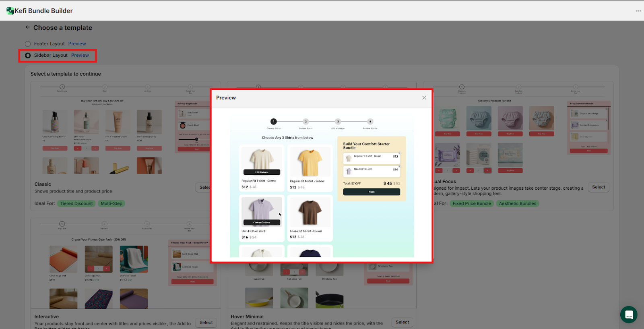Click Select for the Hover Minimal template
Image resolution: width=644 pixels, height=329 pixels.
(402, 322)
